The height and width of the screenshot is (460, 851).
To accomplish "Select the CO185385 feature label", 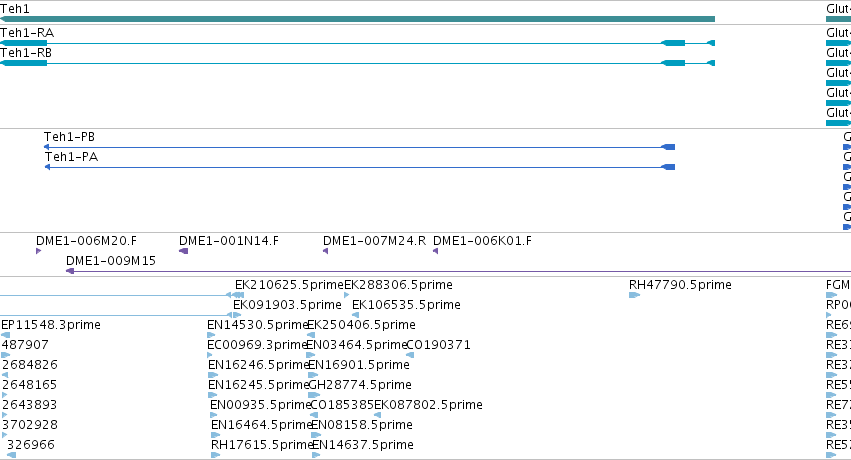I will pyautogui.click(x=342, y=405).
